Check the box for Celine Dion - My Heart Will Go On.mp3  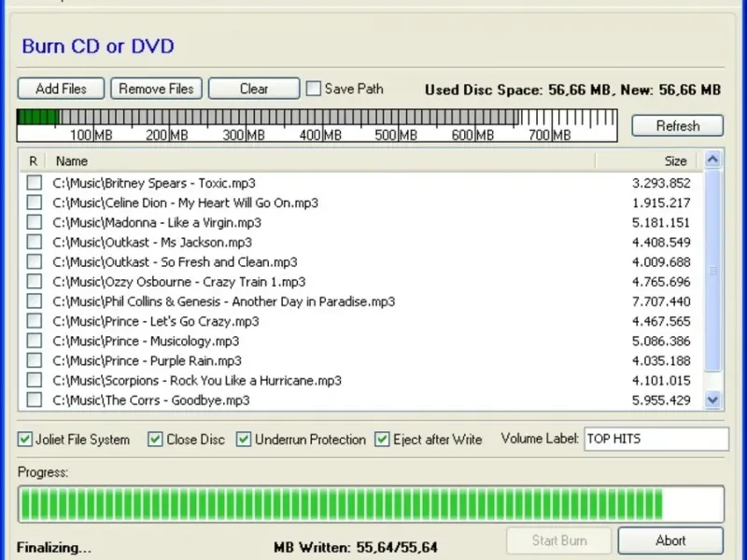pos(35,203)
